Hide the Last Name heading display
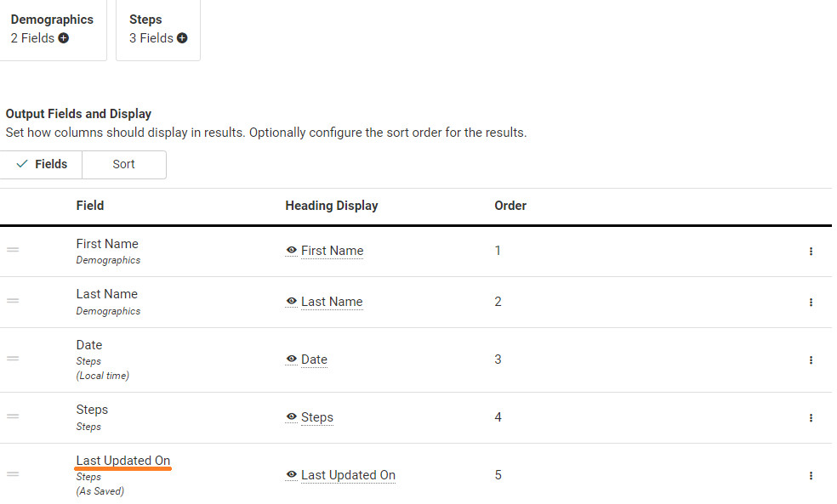 [292, 302]
